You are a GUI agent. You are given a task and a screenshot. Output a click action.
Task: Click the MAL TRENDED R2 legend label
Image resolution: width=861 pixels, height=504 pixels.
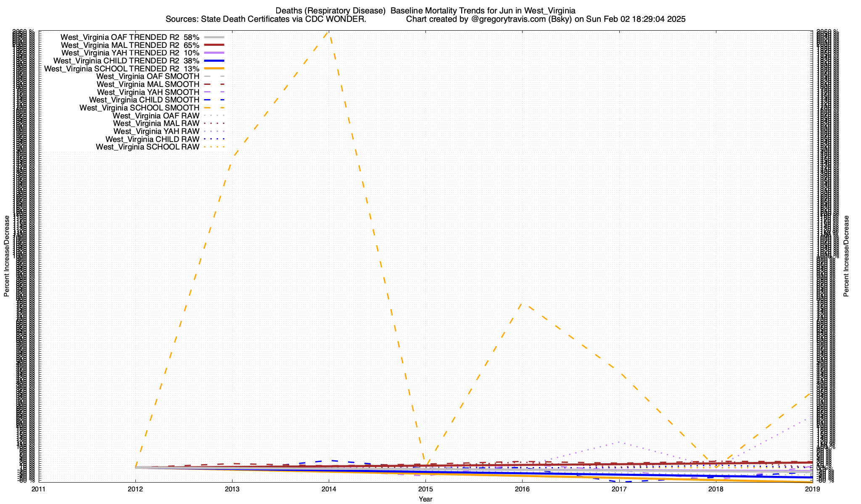(x=130, y=45)
